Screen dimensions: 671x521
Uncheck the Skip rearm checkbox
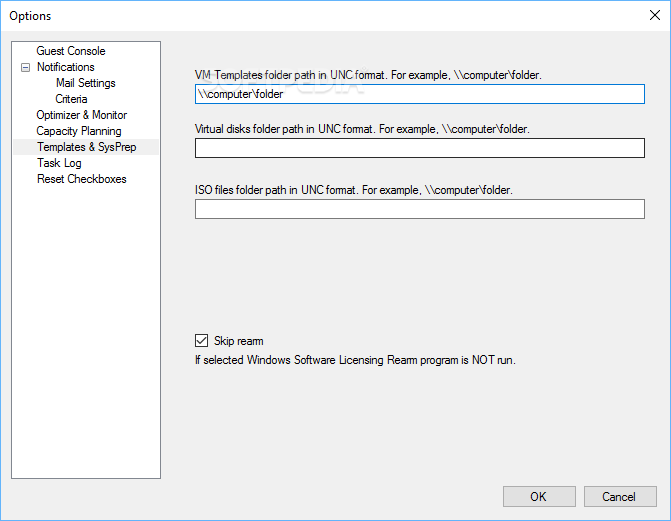click(x=202, y=341)
